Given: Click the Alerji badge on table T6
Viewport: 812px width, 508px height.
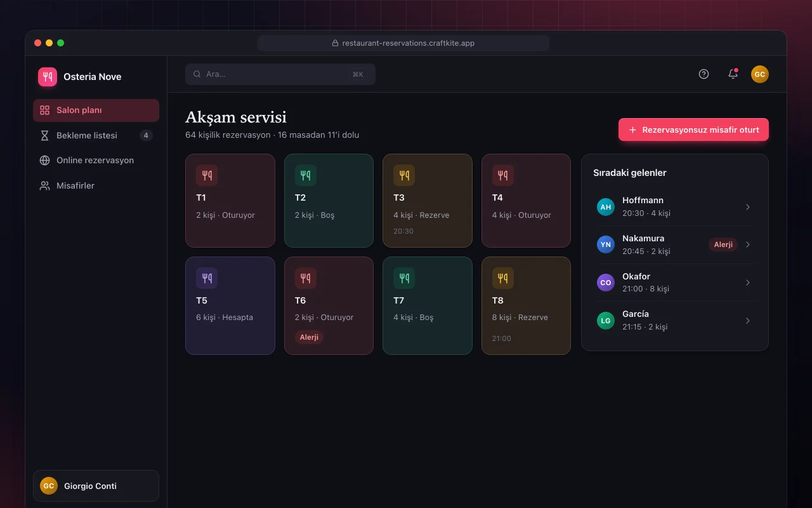Looking at the screenshot, I should [x=309, y=337].
